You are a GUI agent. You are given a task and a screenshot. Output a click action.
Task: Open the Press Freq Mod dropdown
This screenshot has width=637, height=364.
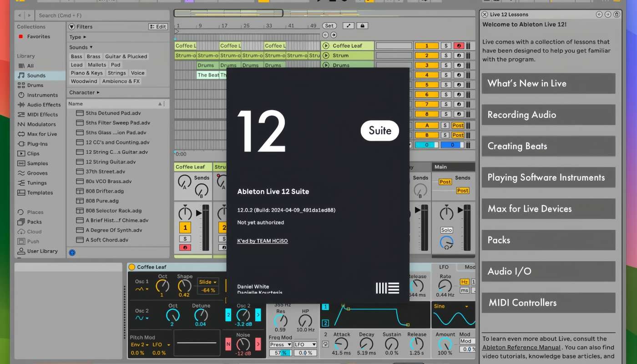(x=280, y=344)
